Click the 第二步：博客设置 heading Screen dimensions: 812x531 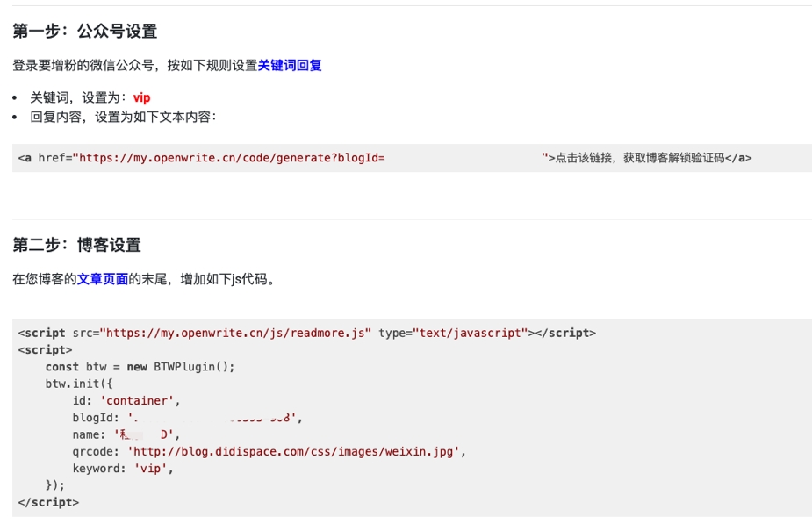click(x=77, y=245)
